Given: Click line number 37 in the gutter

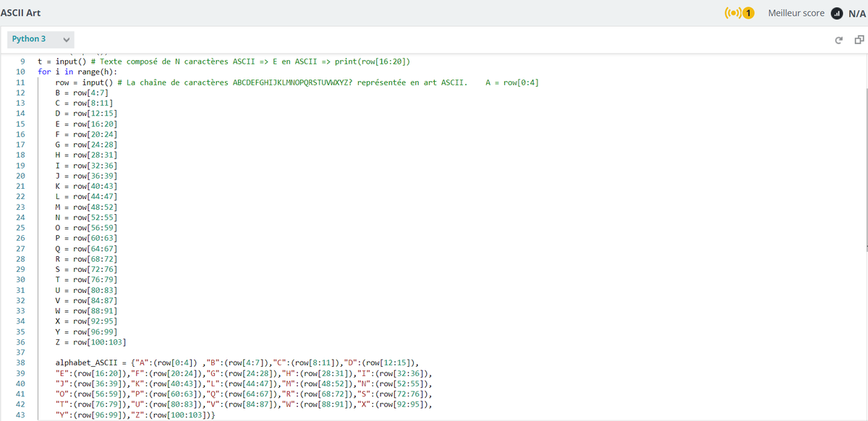Looking at the screenshot, I should click(20, 352).
